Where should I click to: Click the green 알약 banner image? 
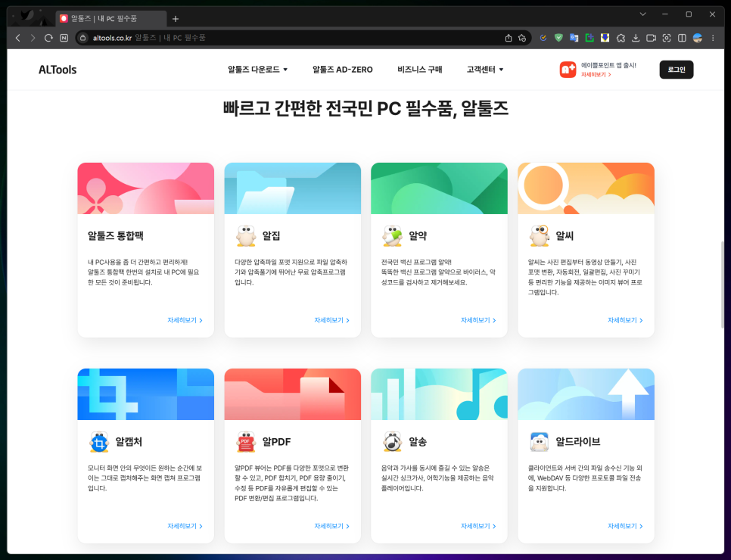click(x=439, y=188)
